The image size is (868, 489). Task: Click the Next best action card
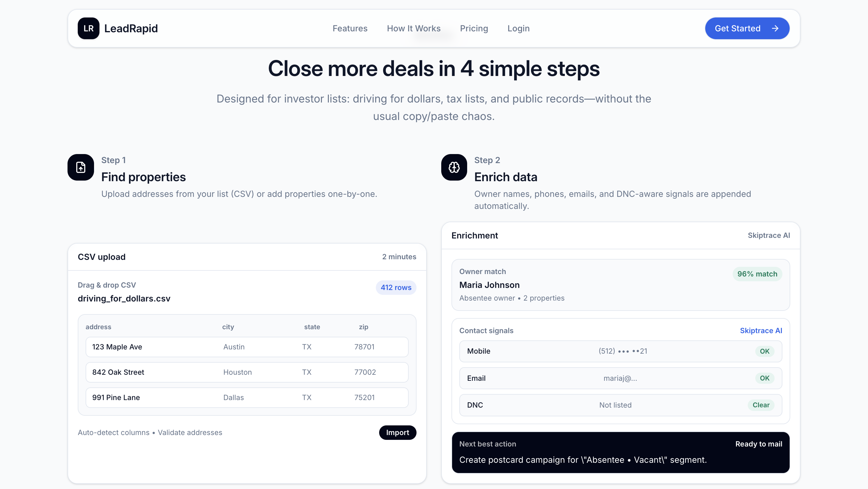click(620, 452)
